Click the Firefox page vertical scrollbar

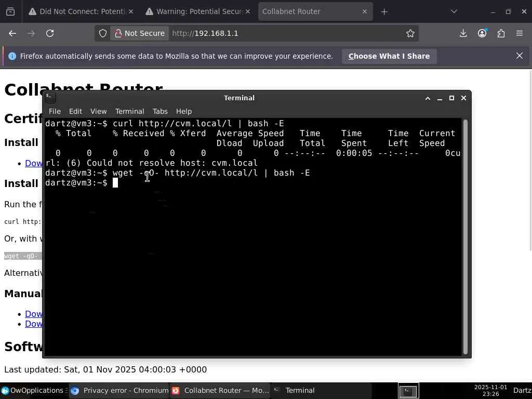point(530,159)
